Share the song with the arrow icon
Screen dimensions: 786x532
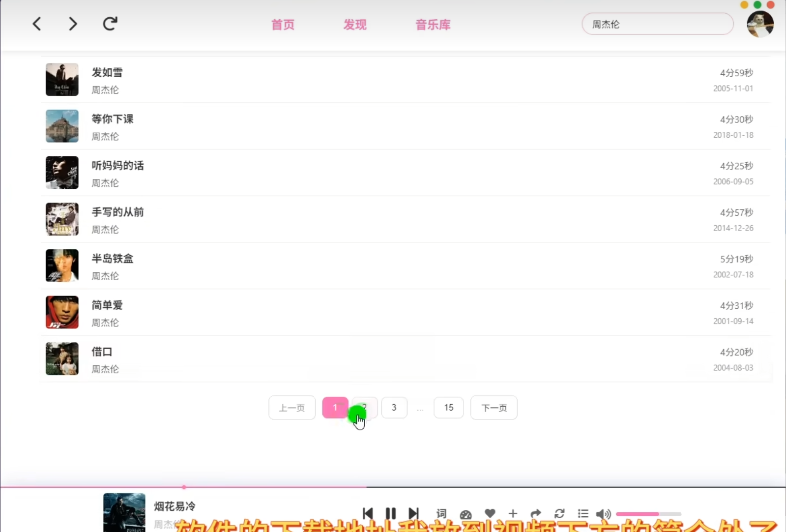[536, 513]
